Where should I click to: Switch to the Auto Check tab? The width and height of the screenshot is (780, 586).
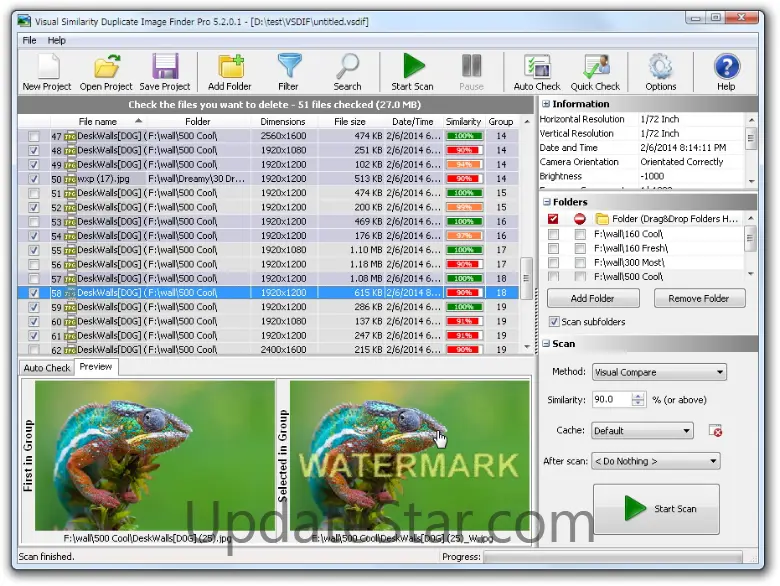[x=47, y=368]
